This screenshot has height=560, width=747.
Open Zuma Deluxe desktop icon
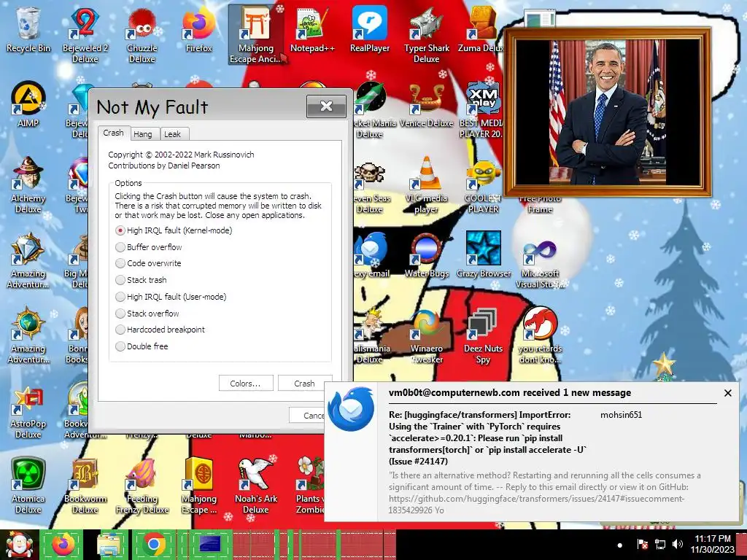pyautogui.click(x=481, y=29)
